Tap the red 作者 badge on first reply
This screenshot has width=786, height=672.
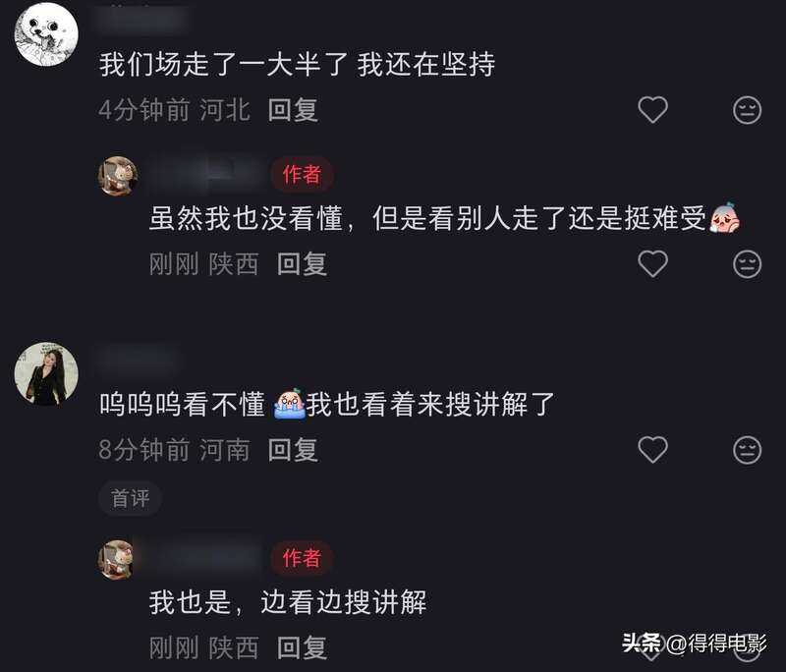[x=302, y=175]
